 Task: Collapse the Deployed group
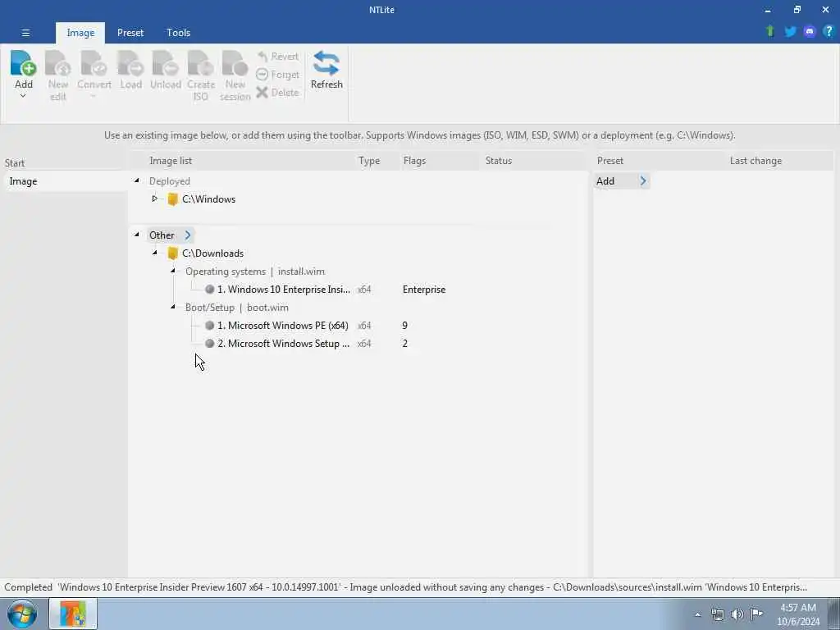tap(137, 181)
